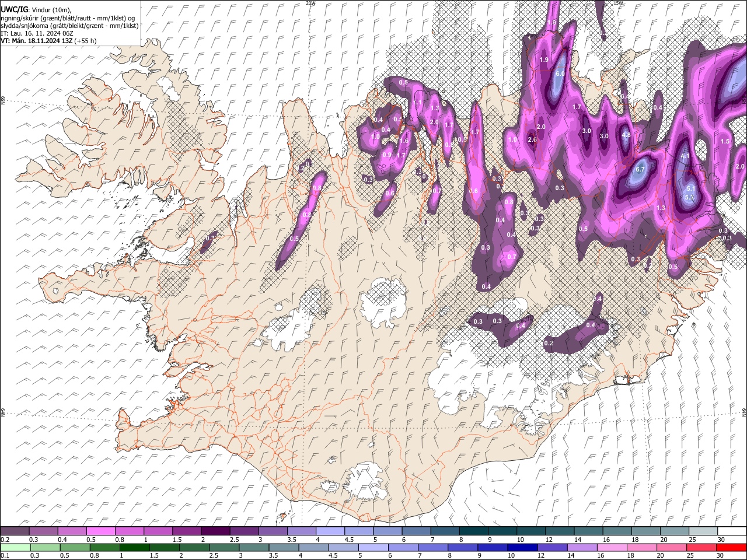The height and width of the screenshot is (560, 747).
Task: Select the deep blue 10 swatch, lower scale
Action: click(522, 548)
